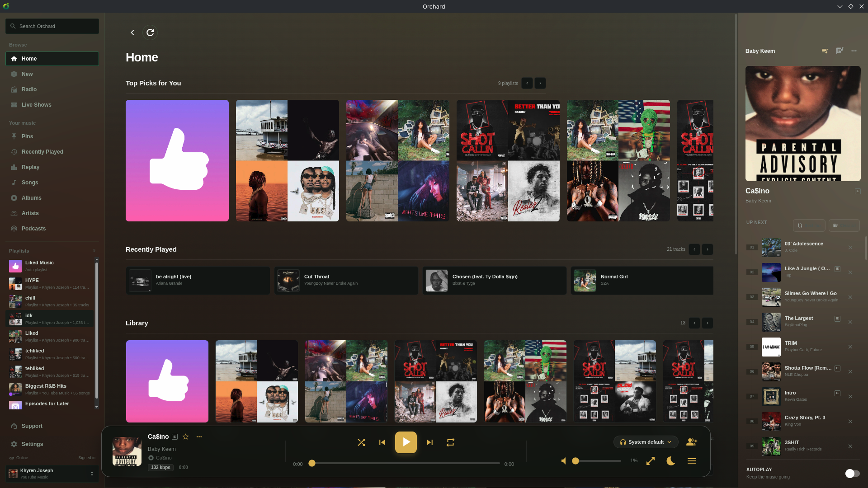The width and height of the screenshot is (868, 488).
Task: Click the Clear all button
Action: 844,225
